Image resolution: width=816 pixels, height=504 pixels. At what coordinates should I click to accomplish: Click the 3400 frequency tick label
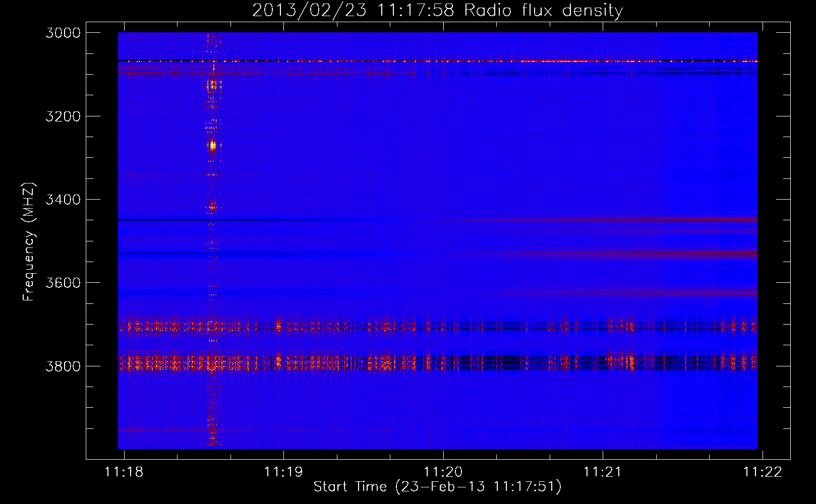63,200
